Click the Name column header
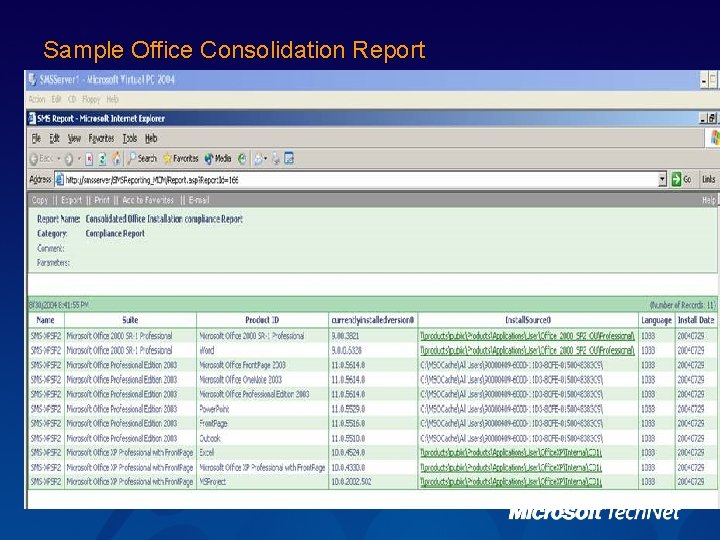The height and width of the screenshot is (540, 720). click(45, 320)
